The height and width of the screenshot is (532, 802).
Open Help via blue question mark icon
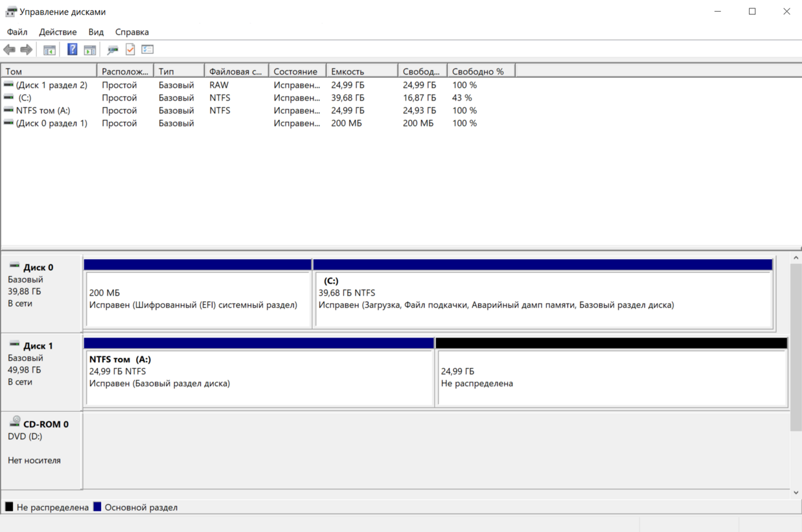point(72,50)
